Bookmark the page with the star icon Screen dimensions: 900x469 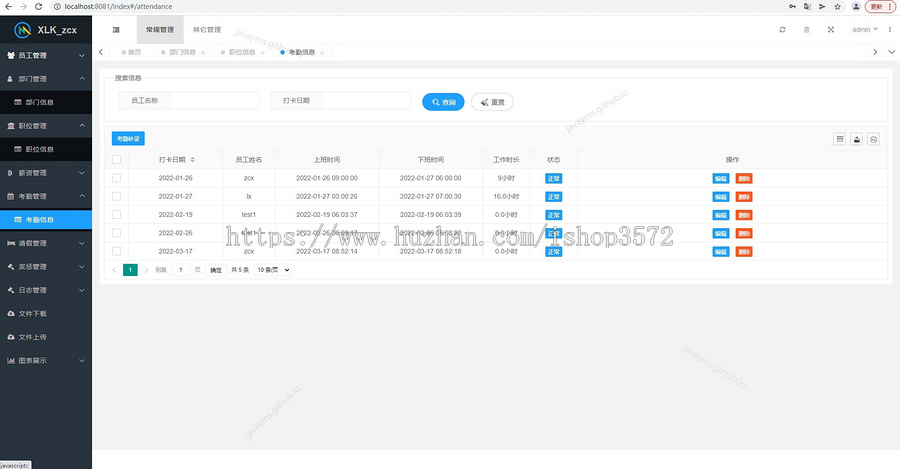(837, 6)
